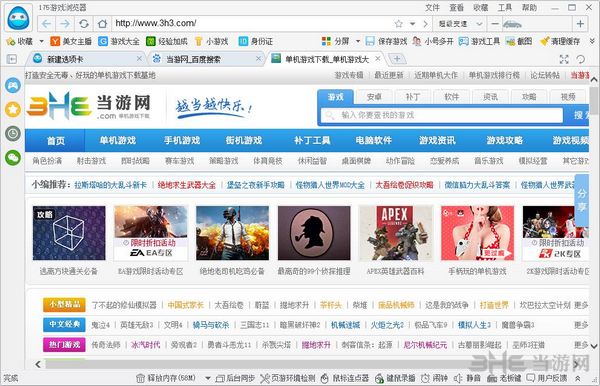Open the 绝地求生武器大全 recommended link
This screenshot has height=386, width=600.
tap(187, 185)
